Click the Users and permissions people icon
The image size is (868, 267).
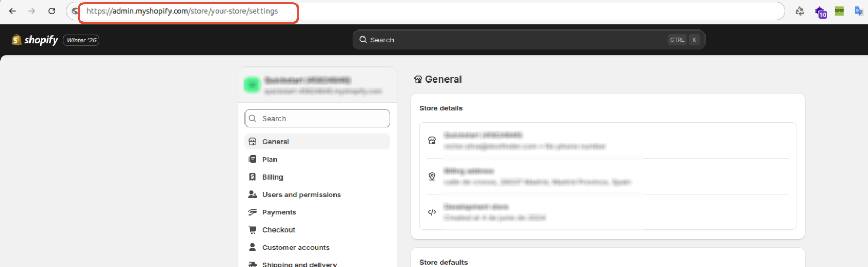click(x=253, y=195)
